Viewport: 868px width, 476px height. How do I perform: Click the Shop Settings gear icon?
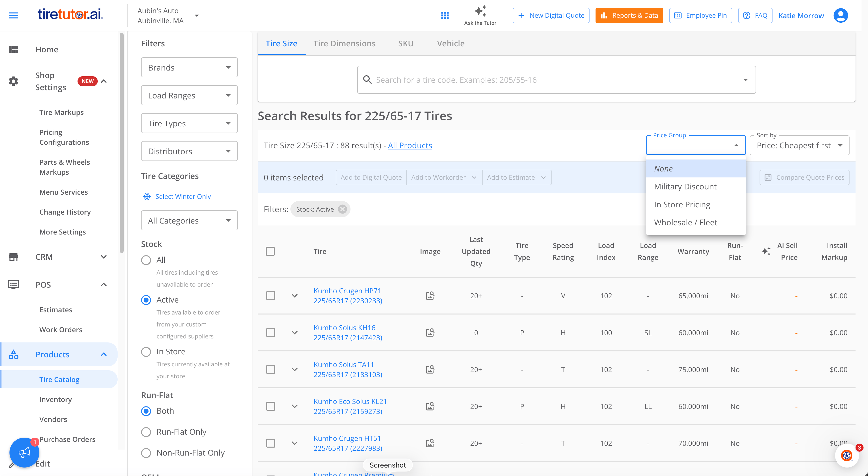tap(13, 81)
